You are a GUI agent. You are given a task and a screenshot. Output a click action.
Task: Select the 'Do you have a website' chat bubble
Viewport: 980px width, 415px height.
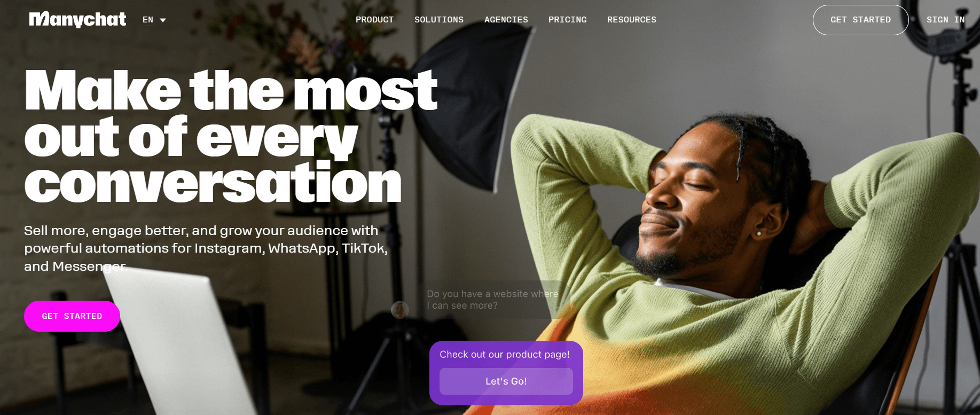click(x=492, y=300)
